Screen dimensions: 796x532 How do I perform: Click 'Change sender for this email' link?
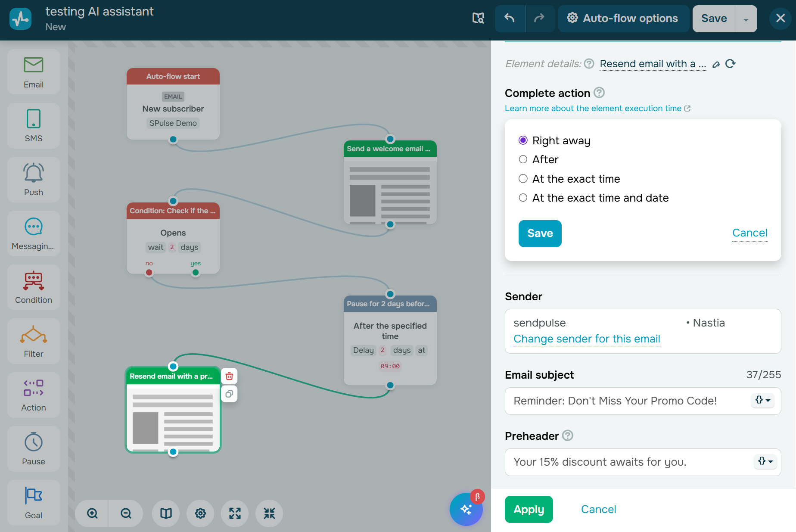point(586,339)
